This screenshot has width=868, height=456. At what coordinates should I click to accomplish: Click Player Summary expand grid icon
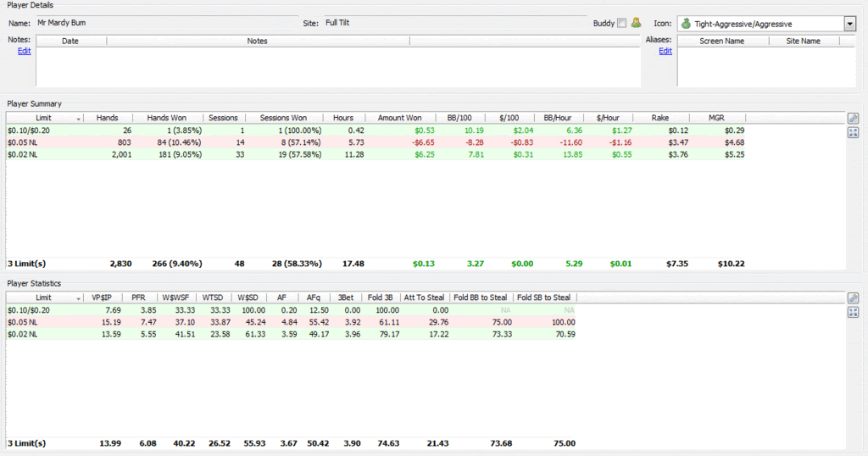point(853,132)
